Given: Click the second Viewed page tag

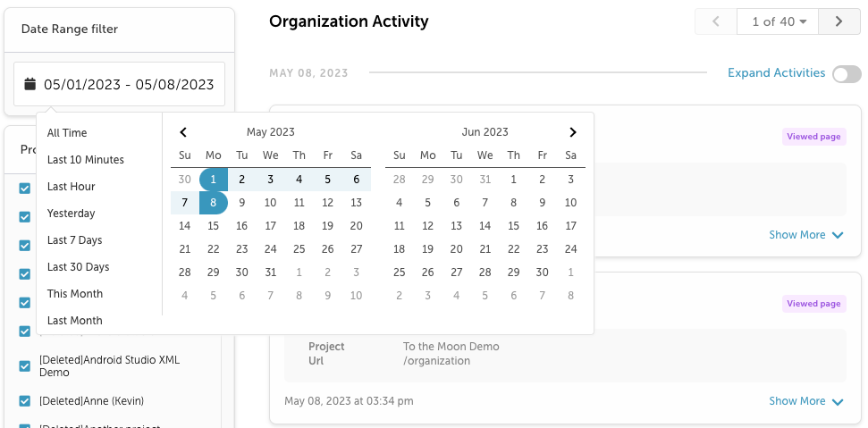Looking at the screenshot, I should click(813, 304).
